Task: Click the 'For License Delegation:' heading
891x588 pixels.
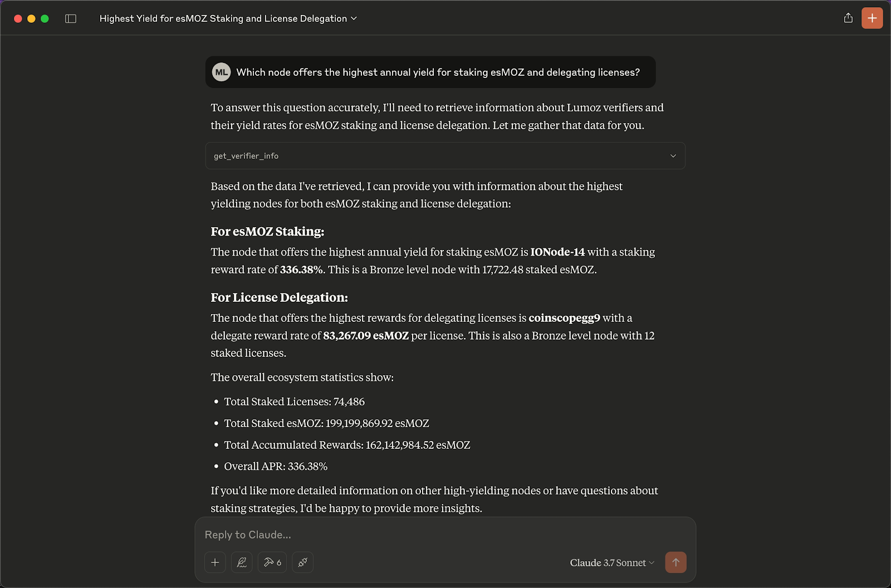Action: (279, 298)
